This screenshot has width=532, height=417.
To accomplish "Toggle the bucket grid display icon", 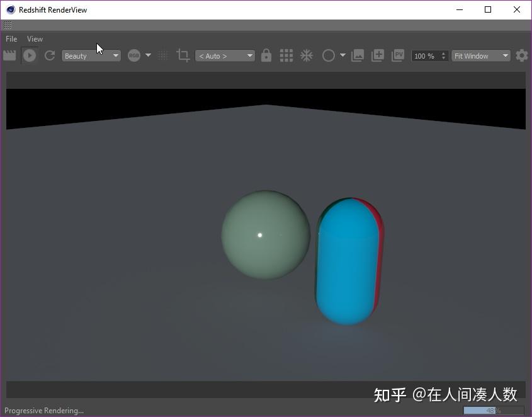I will (286, 55).
